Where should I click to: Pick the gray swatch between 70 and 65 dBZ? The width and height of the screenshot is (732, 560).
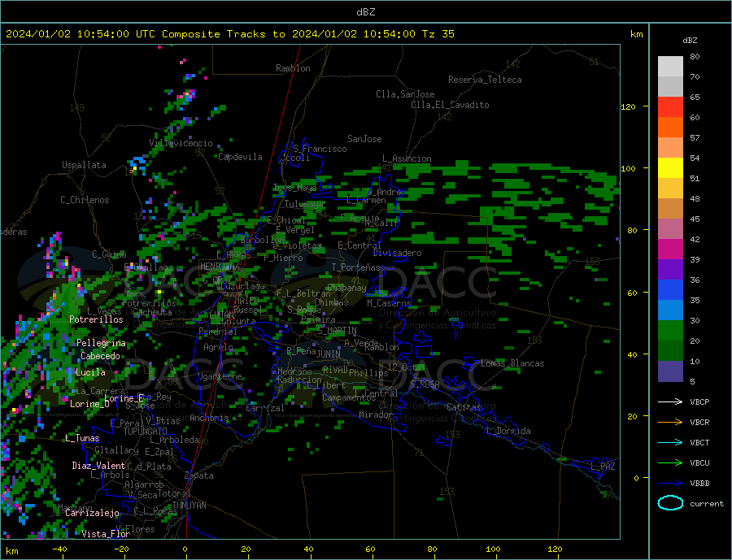[670, 87]
